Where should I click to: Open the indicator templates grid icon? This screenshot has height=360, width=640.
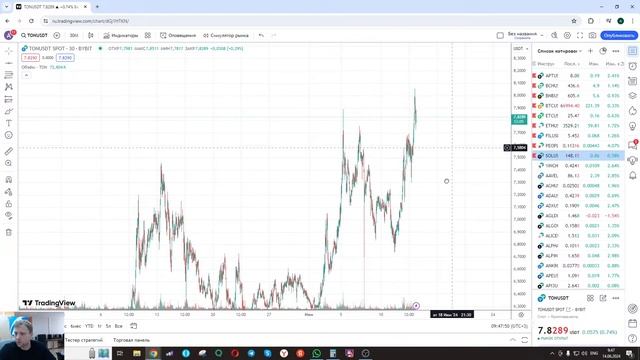click(148, 36)
